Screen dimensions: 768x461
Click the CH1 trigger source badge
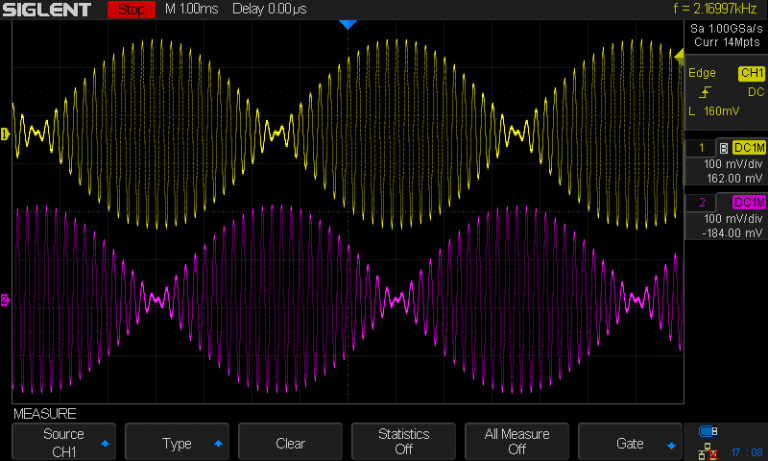click(x=750, y=74)
